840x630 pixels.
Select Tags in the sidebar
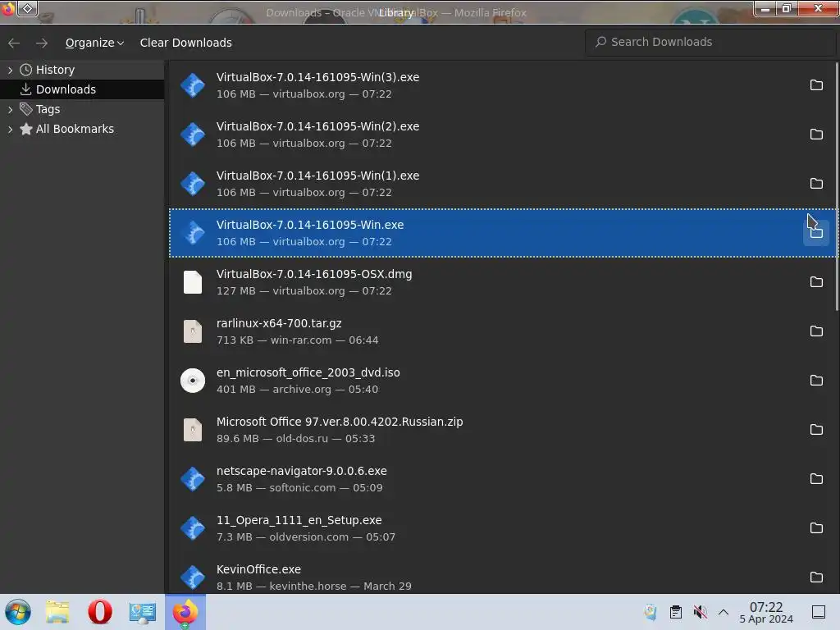tap(48, 109)
